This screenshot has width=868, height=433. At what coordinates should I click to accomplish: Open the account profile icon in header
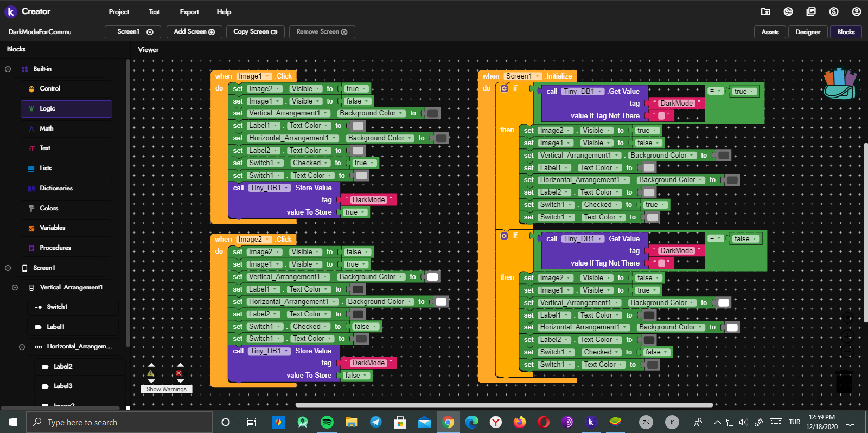tap(857, 11)
